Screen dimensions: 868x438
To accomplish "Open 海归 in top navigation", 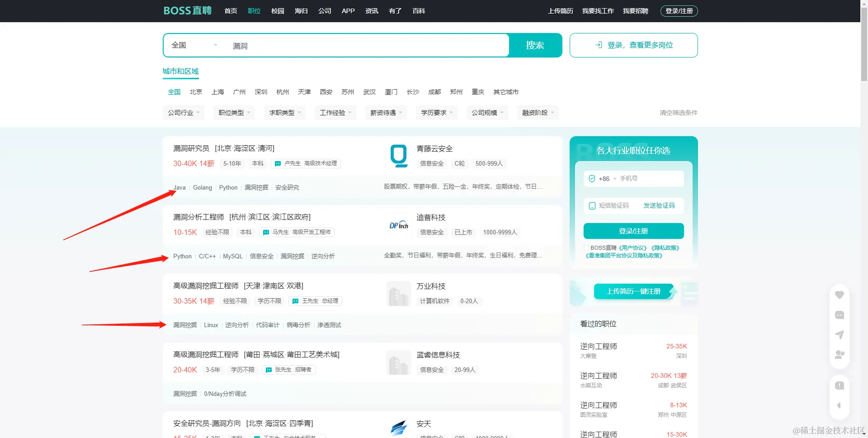I will tap(301, 11).
